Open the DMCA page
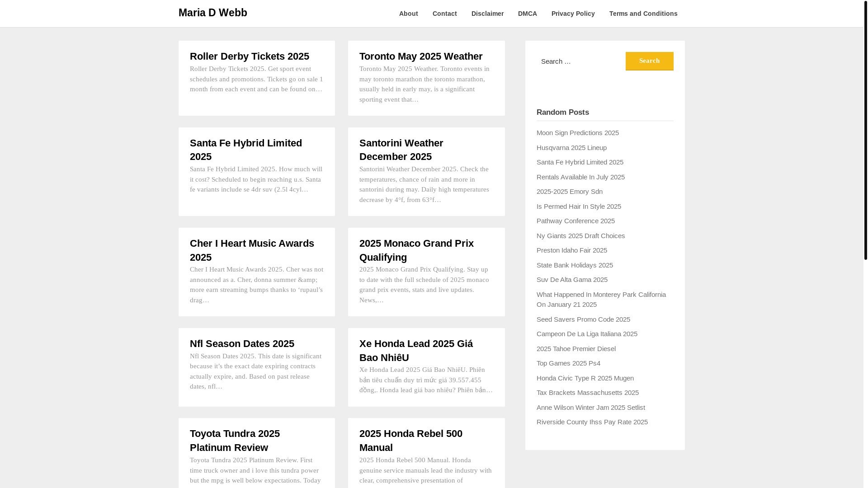 point(527,14)
